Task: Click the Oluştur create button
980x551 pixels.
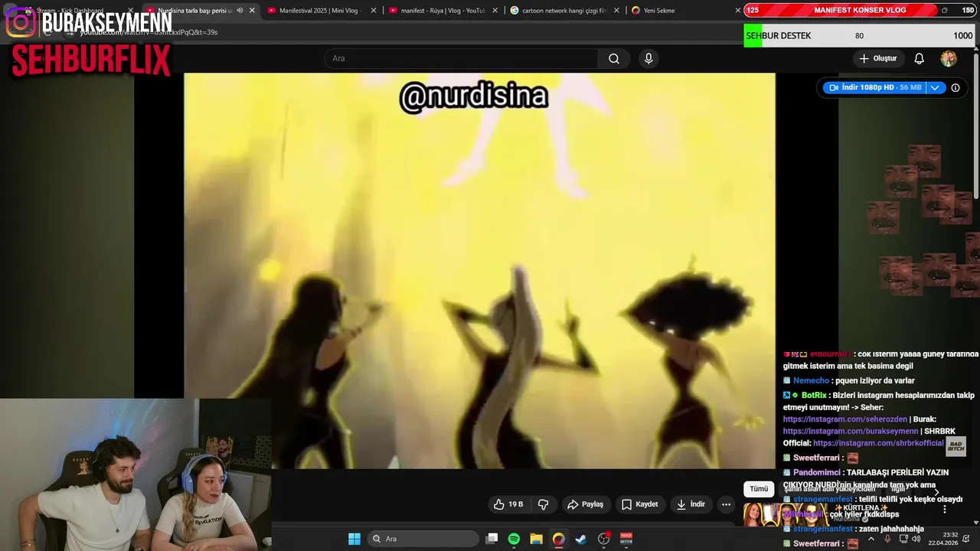Action: (x=877, y=59)
